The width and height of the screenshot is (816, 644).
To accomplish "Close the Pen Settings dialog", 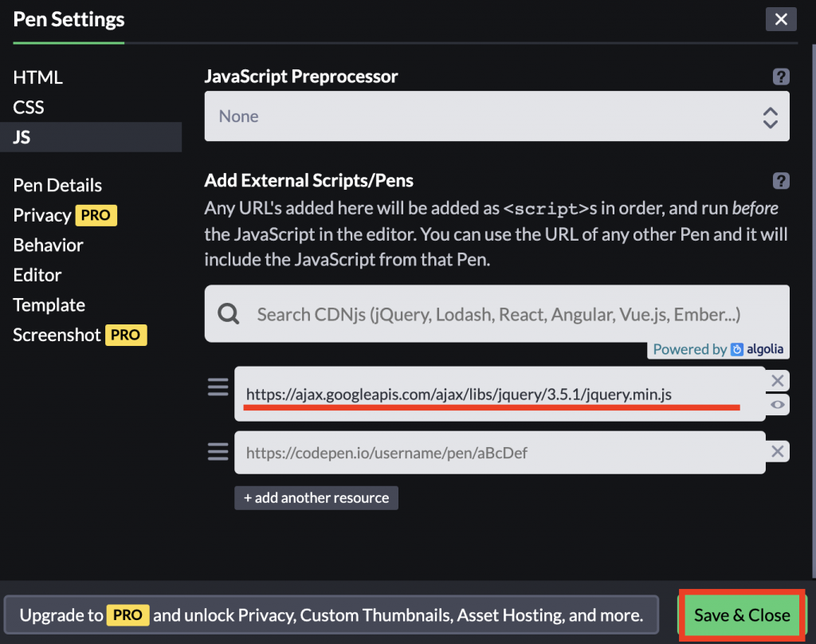I will [x=781, y=19].
